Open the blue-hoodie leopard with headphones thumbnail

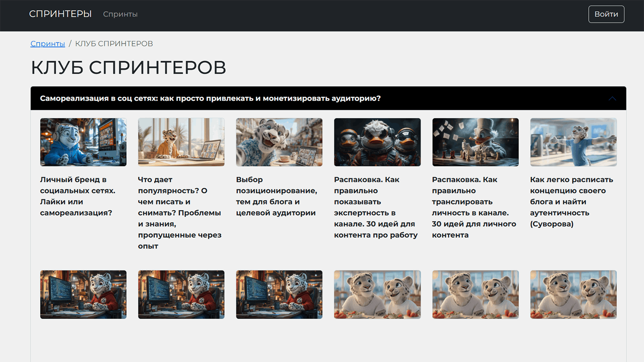(x=83, y=142)
